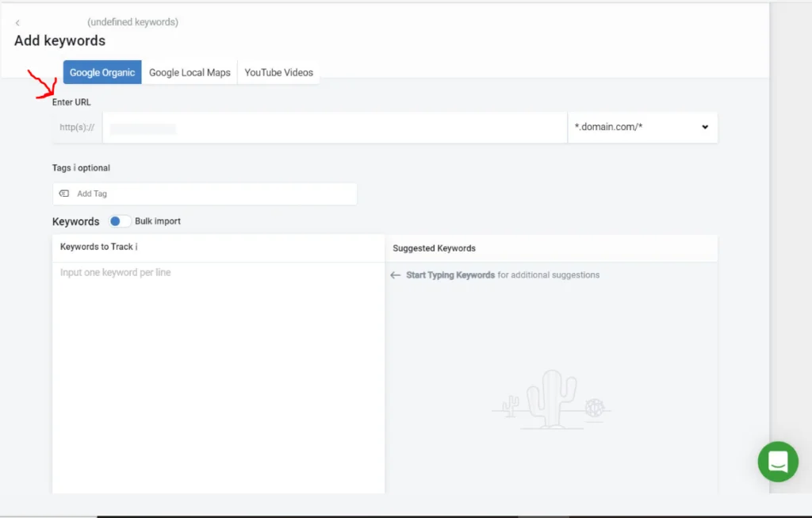
Task: Select the Google Organic tab
Action: 101,71
